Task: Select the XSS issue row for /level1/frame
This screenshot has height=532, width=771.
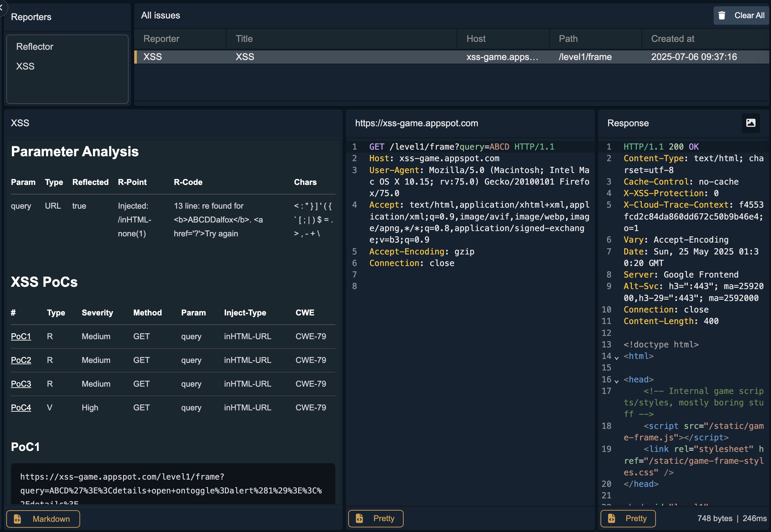Action: click(x=451, y=57)
